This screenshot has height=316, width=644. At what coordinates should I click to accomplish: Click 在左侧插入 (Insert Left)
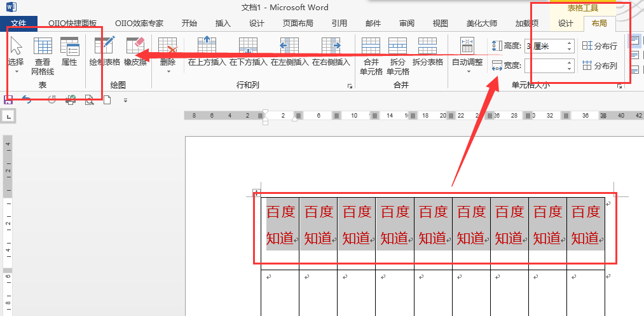pos(289,52)
